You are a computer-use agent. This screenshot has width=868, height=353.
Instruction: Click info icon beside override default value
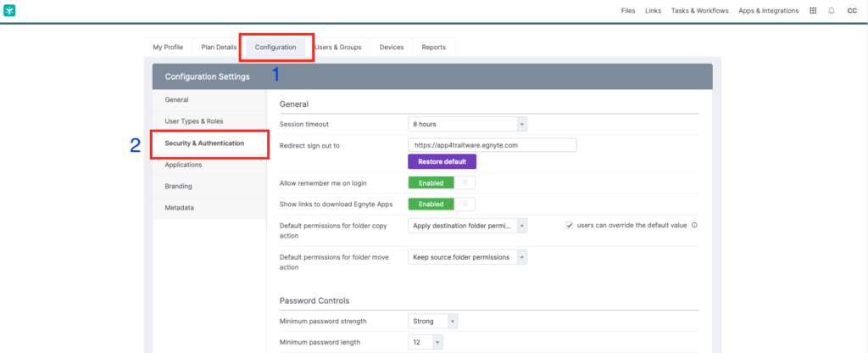tap(694, 226)
